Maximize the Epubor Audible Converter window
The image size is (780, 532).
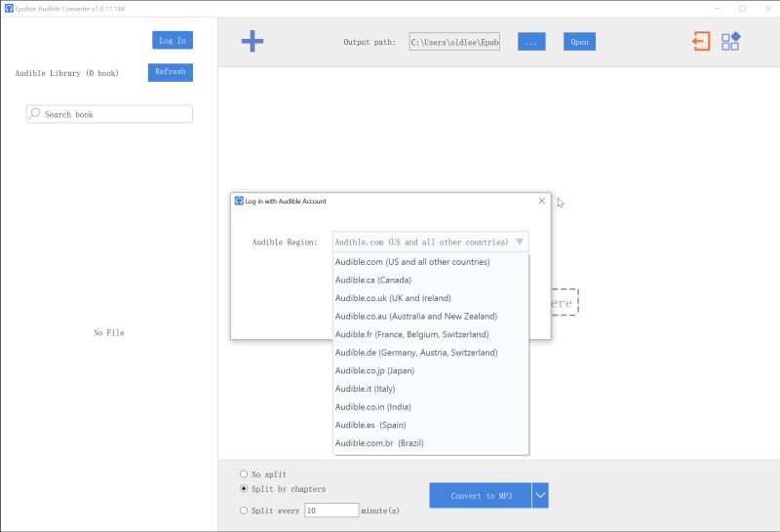[x=742, y=9]
